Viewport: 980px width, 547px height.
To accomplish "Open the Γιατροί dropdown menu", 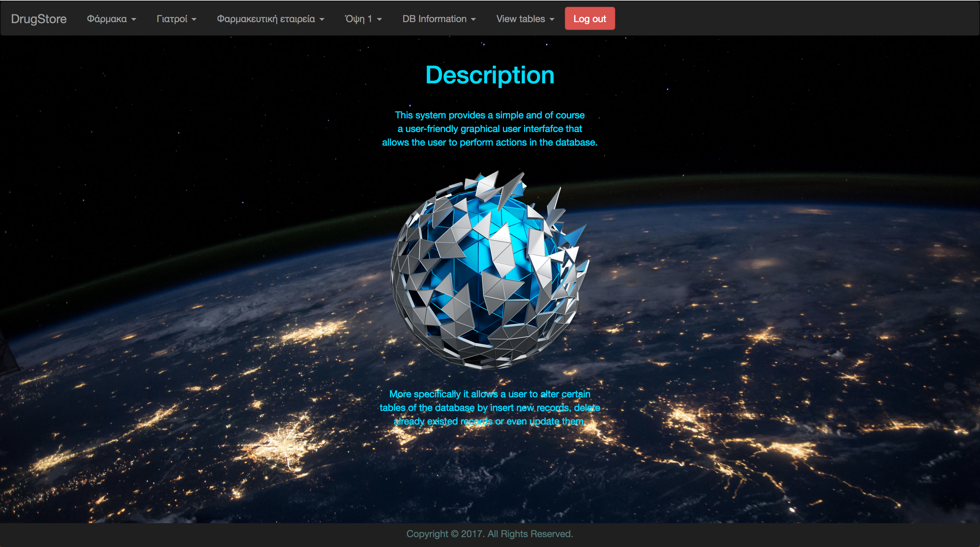I will [172, 19].
